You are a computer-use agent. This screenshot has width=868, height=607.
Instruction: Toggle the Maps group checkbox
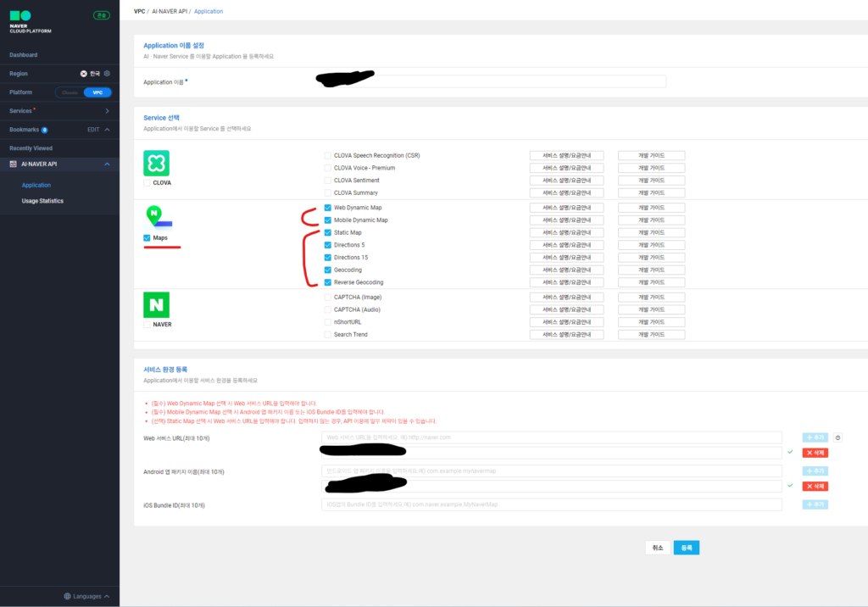click(x=147, y=237)
